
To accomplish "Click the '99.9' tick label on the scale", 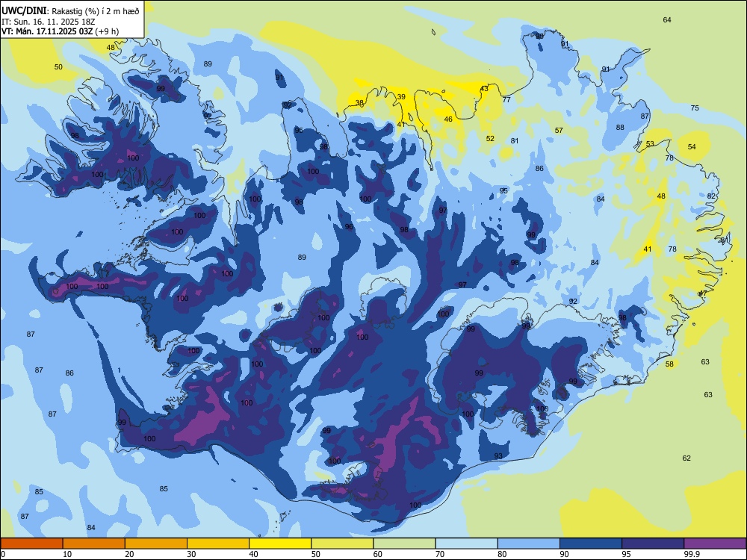I will (x=691, y=554).
